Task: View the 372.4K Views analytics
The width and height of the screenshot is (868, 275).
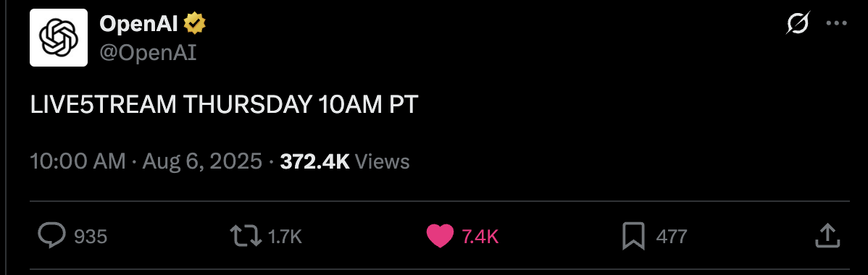Action: click(345, 161)
